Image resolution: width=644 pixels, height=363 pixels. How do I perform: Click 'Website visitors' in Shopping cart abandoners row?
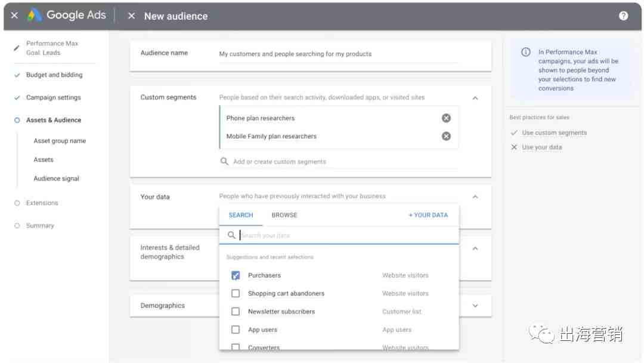point(405,294)
